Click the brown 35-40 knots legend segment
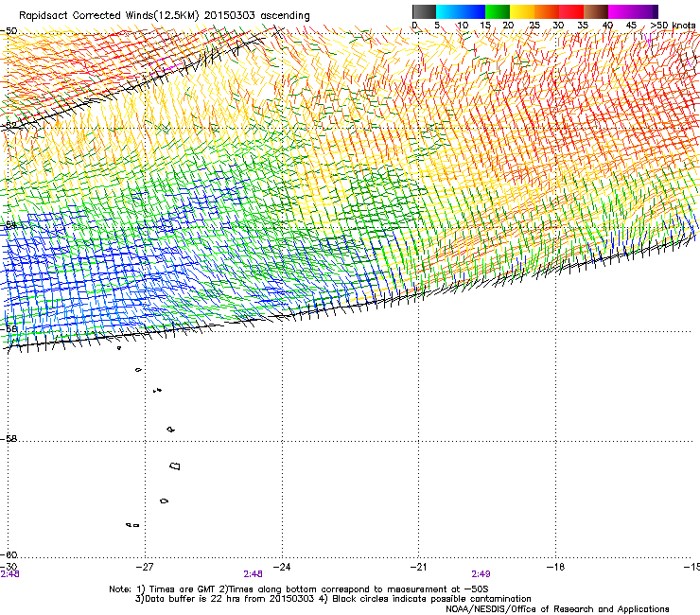The image size is (700, 615). tap(596, 11)
